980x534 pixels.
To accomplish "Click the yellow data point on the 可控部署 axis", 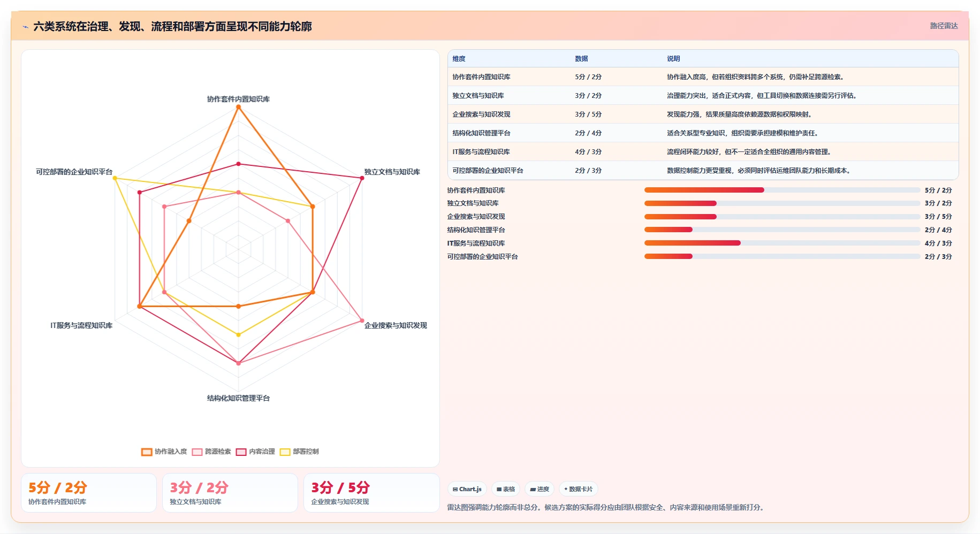I will click(x=115, y=178).
